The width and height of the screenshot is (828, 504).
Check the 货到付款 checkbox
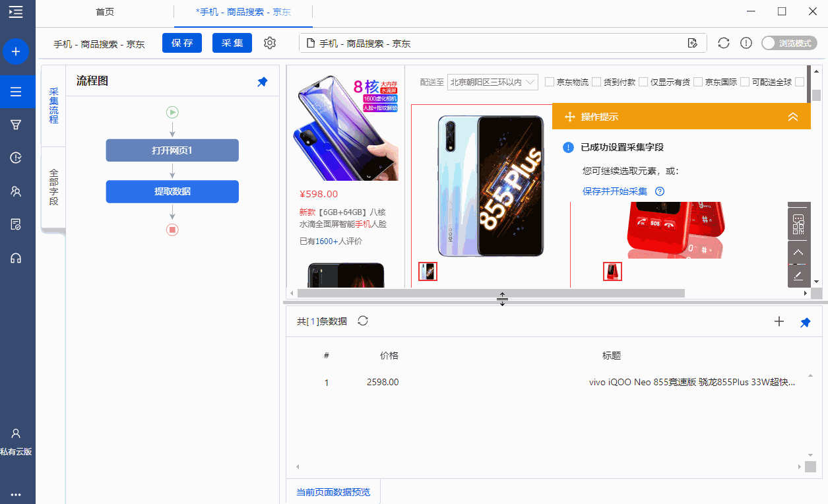pos(596,82)
